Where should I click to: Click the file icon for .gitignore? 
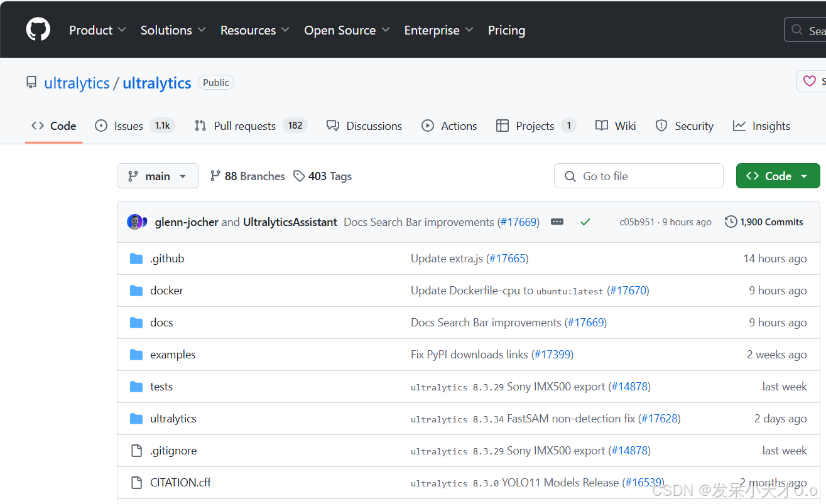136,451
